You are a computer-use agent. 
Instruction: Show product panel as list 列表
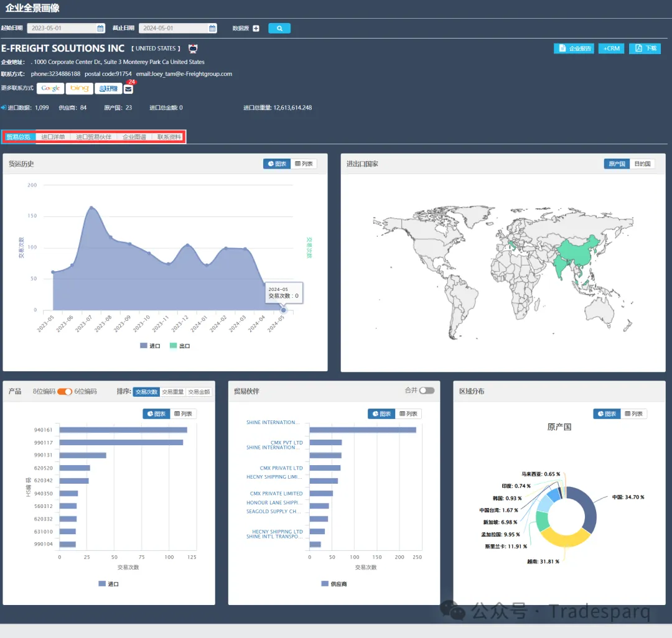[183, 414]
